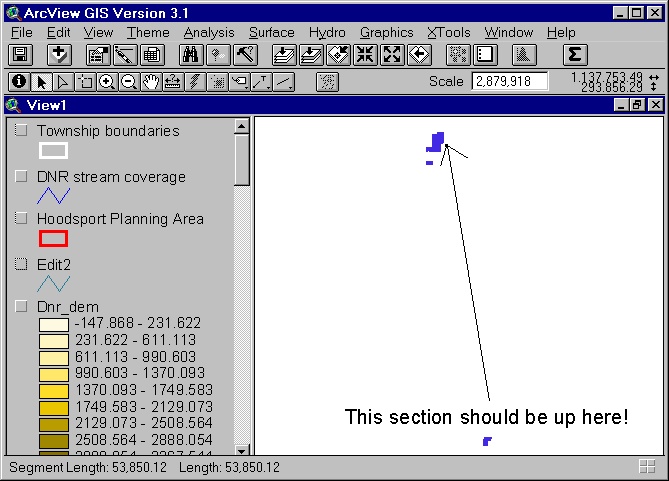Screen dimensions: 669x481
Task: Toggle DNR stream coverage theme checkbox
Action: pyautogui.click(x=21, y=176)
